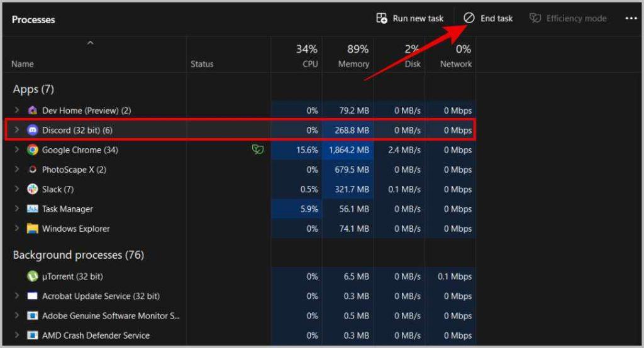Click the Processes page title
644x348 pixels.
click(x=33, y=19)
